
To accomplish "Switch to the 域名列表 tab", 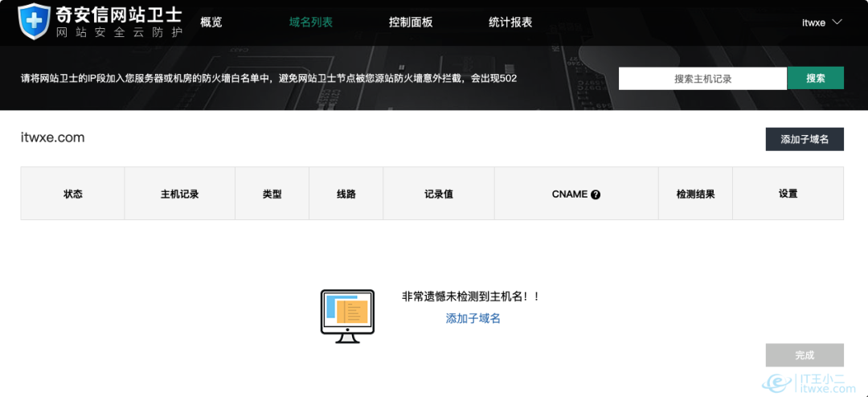I will tap(311, 23).
